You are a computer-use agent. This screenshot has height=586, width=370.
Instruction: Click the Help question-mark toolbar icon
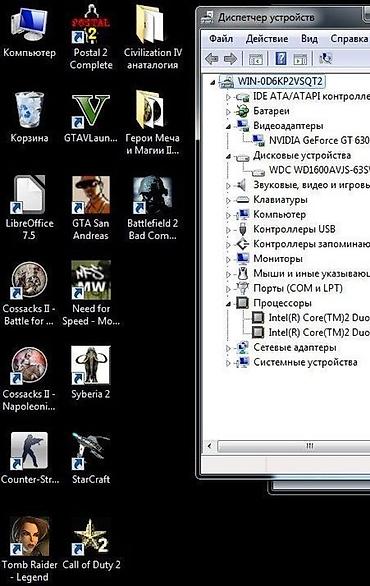pyautogui.click(x=281, y=59)
